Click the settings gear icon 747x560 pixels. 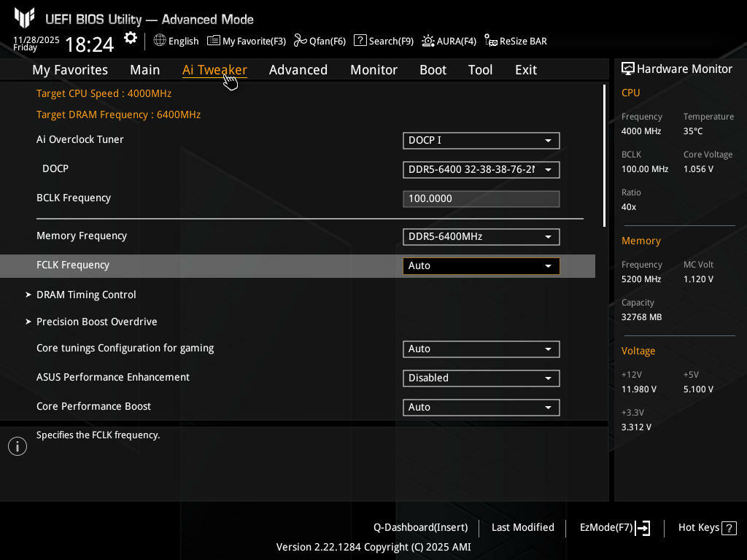coord(131,39)
